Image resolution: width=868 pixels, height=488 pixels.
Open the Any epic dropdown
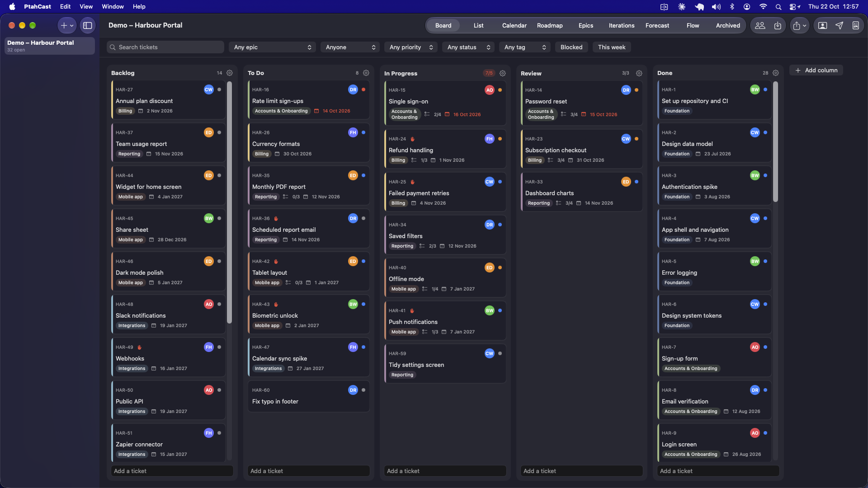(273, 47)
